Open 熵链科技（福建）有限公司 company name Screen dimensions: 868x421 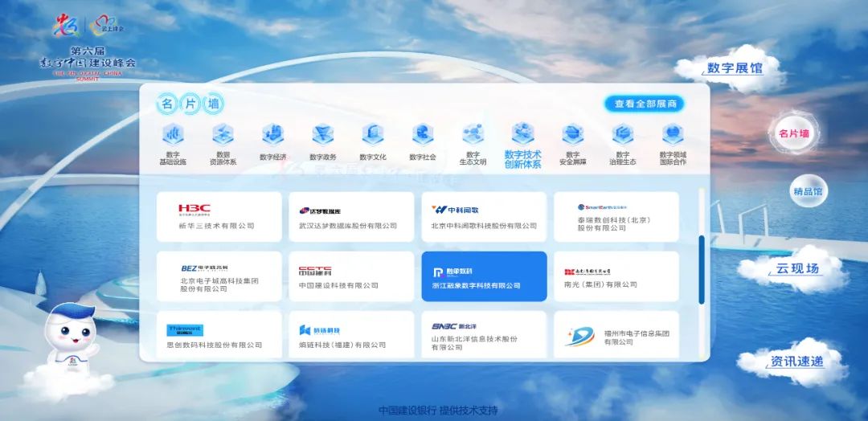tap(342, 345)
